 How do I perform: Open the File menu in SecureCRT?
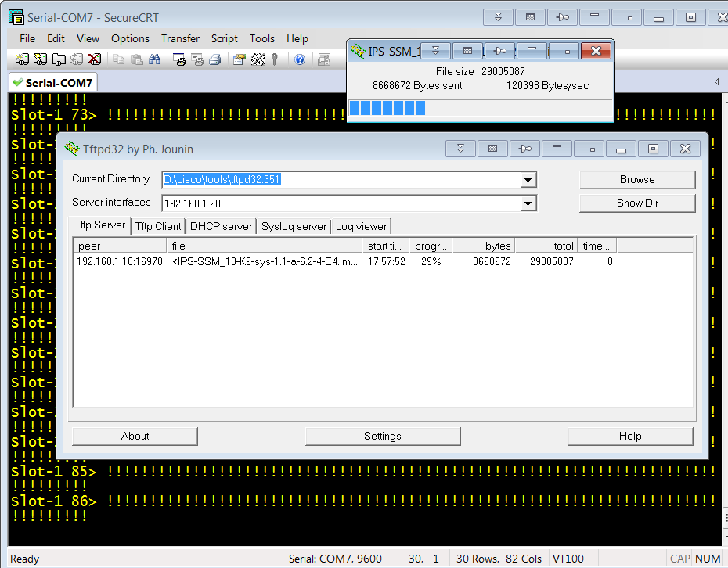pos(27,38)
